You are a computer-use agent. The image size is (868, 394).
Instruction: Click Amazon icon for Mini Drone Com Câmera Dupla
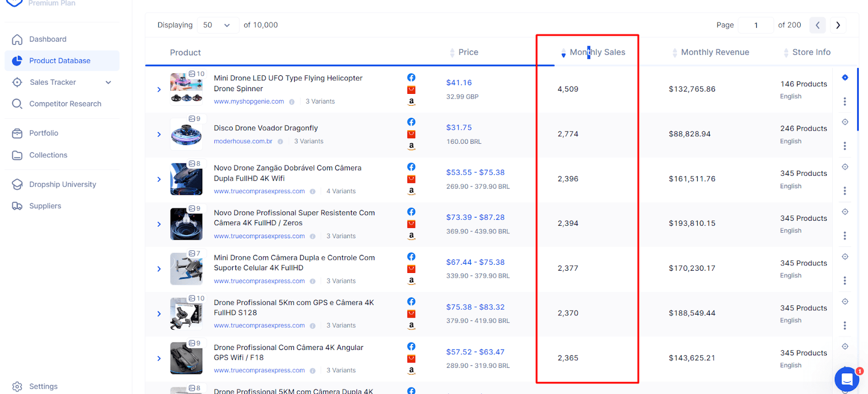click(411, 281)
